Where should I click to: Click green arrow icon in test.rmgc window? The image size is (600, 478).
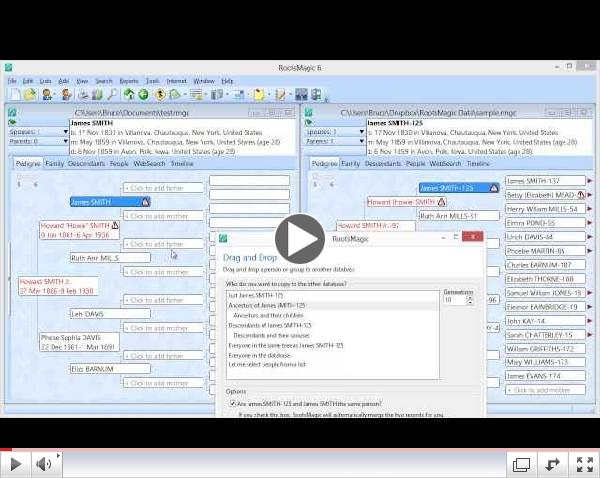pos(12,122)
